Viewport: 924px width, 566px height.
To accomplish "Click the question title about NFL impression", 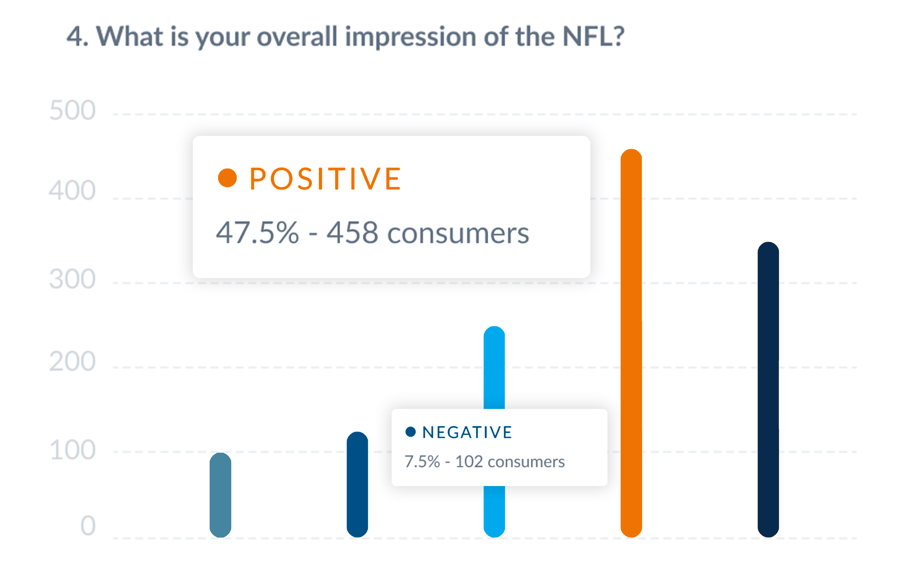I will [x=345, y=36].
